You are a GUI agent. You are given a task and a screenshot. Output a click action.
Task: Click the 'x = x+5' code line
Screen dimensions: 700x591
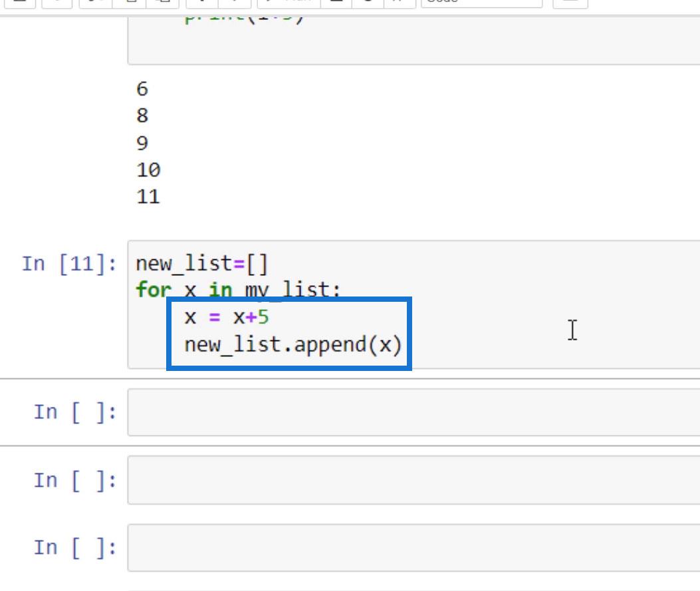pos(226,317)
